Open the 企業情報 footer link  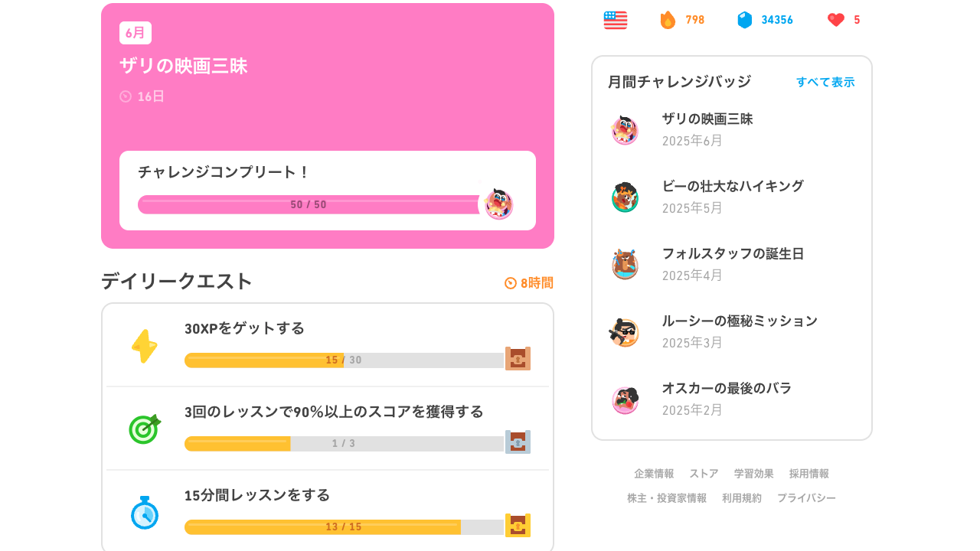tap(654, 474)
